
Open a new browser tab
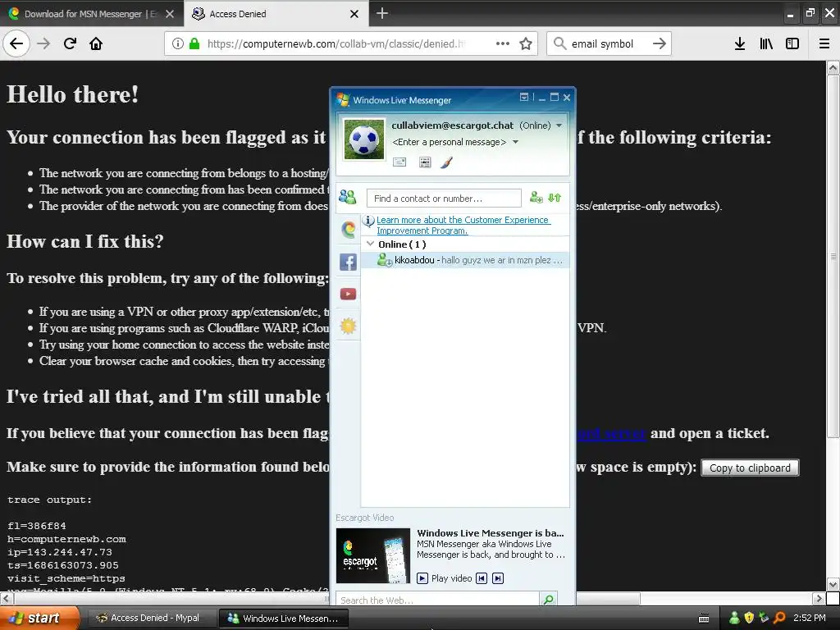[x=382, y=13]
